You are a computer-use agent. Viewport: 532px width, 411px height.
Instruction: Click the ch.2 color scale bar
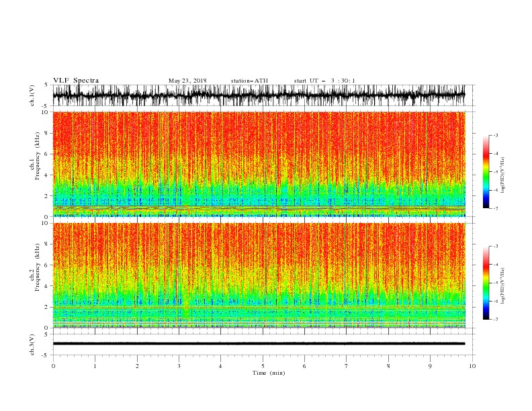486,283
